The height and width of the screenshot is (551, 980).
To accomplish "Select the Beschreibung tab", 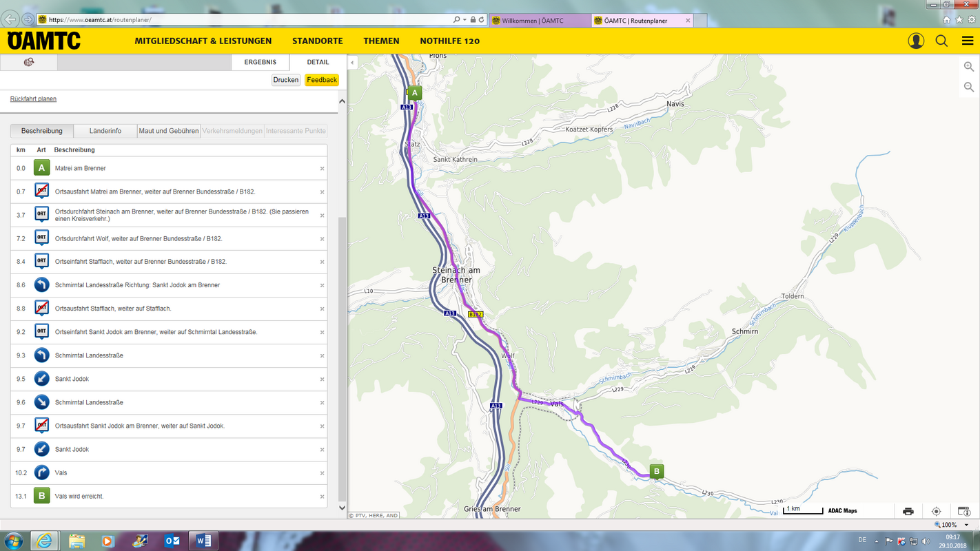I will point(42,131).
